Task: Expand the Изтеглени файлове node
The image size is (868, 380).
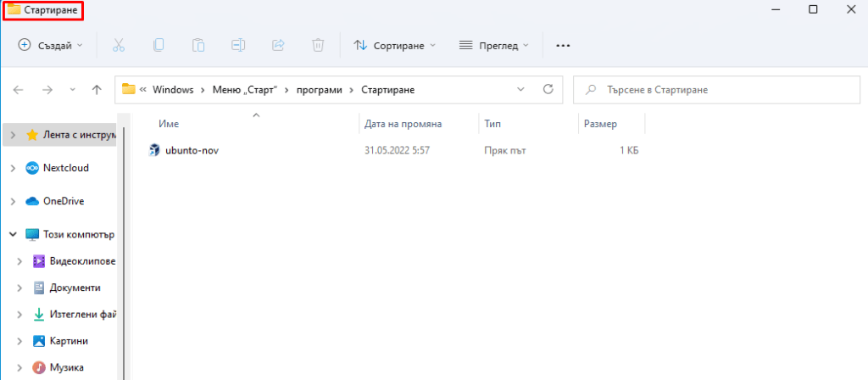Action: [x=19, y=315]
